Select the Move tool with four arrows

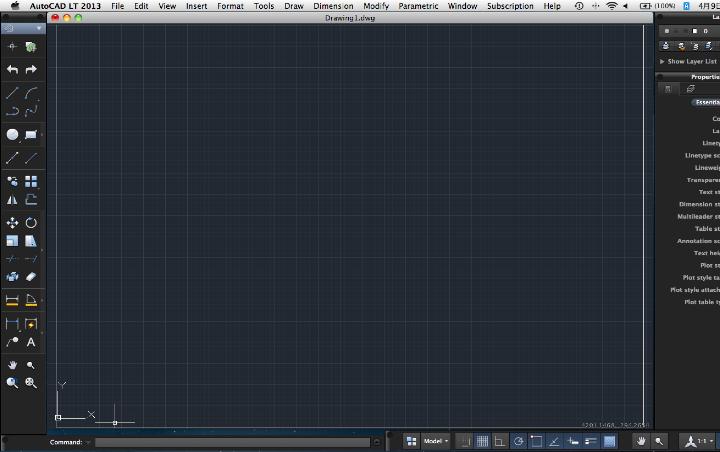click(x=12, y=223)
